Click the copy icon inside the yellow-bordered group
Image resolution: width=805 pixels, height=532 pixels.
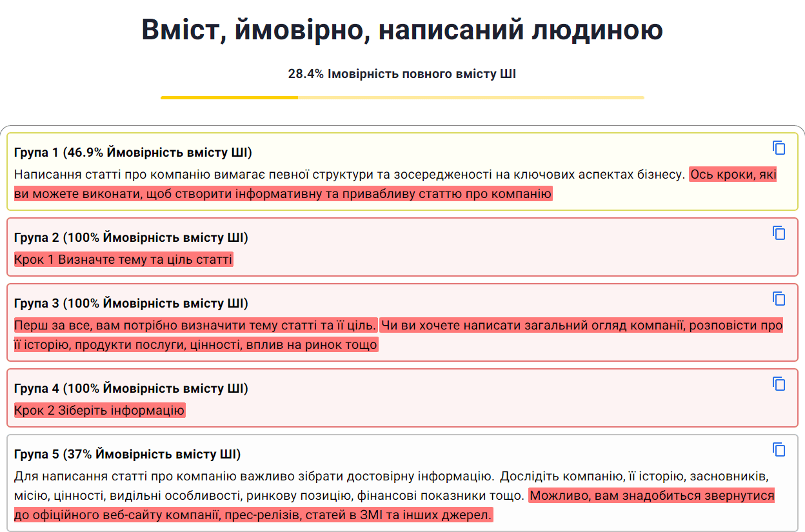pos(779,148)
